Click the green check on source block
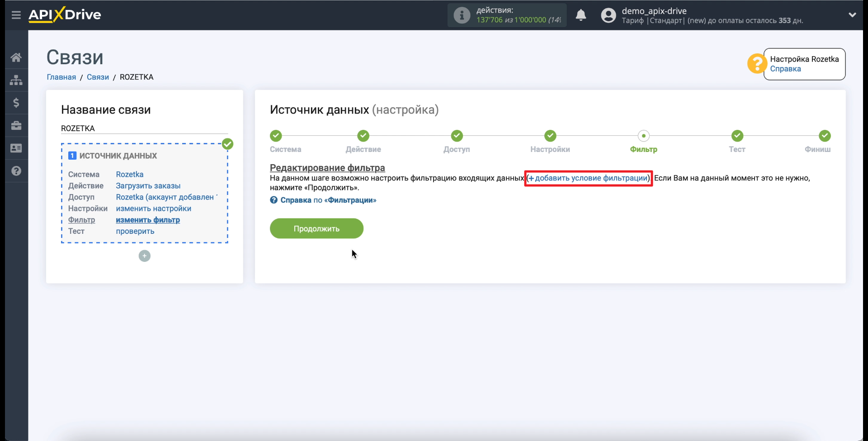868x441 pixels. pos(227,144)
